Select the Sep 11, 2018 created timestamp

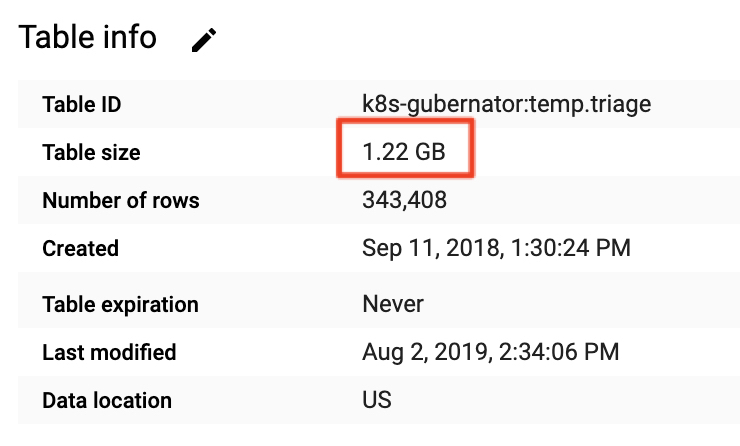pyautogui.click(x=496, y=248)
